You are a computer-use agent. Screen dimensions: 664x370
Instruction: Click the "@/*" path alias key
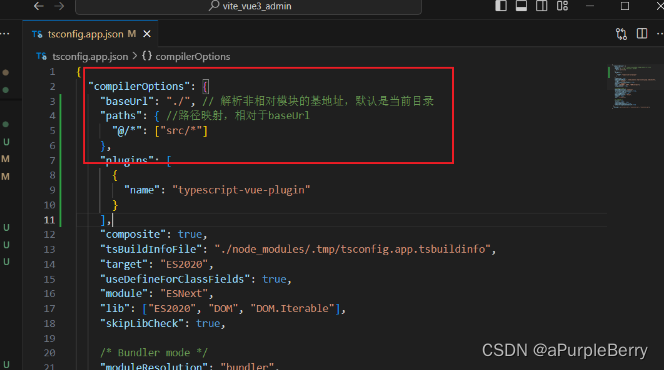point(127,131)
